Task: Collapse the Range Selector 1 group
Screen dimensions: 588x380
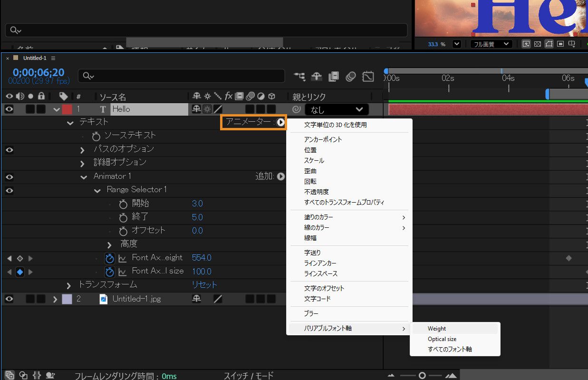Action: [x=97, y=190]
